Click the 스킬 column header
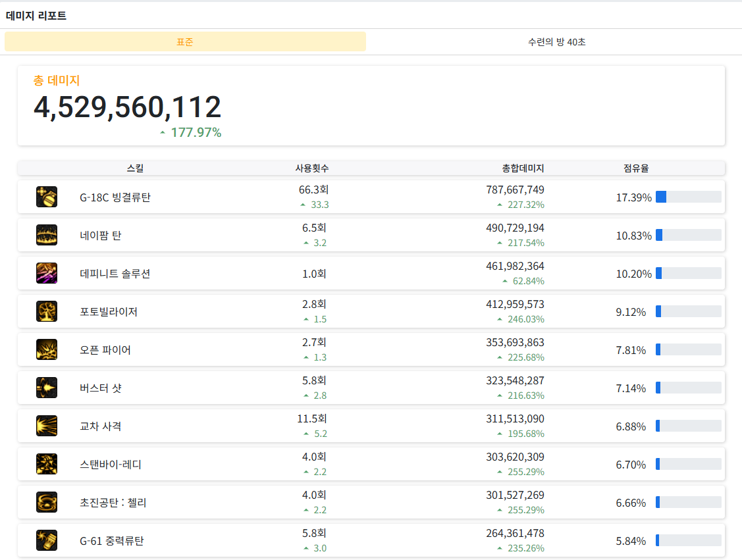Screen dimensions: 742x560 coord(135,168)
